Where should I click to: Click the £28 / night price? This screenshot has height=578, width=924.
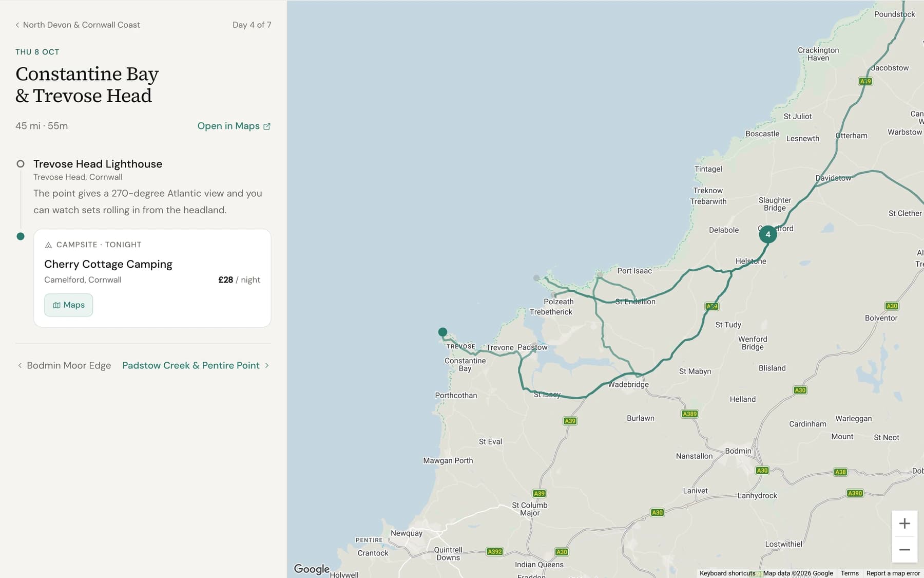239,280
